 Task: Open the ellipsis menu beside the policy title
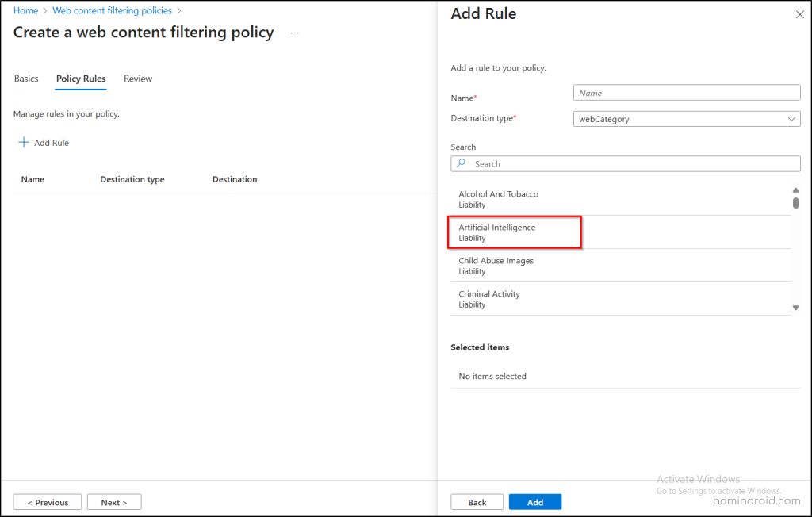294,33
